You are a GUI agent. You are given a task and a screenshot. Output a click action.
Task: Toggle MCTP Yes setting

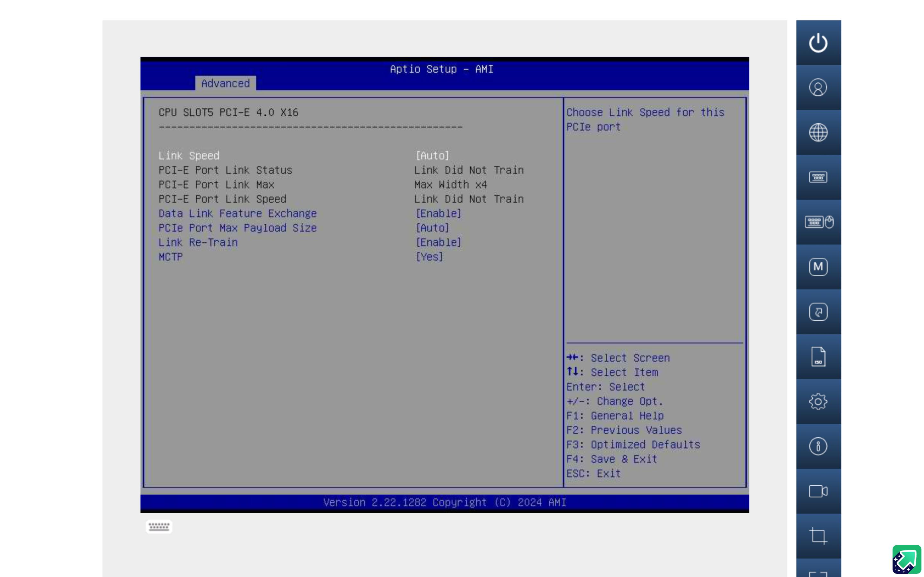pyautogui.click(x=429, y=257)
